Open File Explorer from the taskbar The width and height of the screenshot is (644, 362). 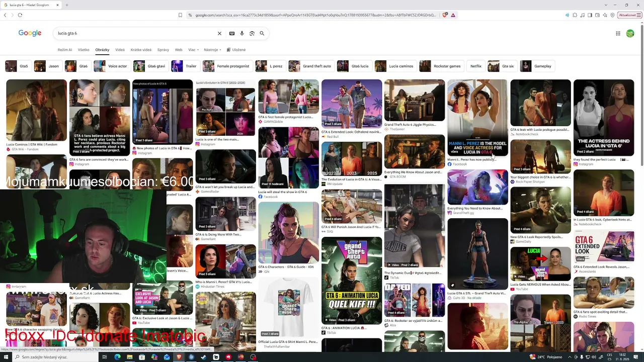[x=129, y=357]
